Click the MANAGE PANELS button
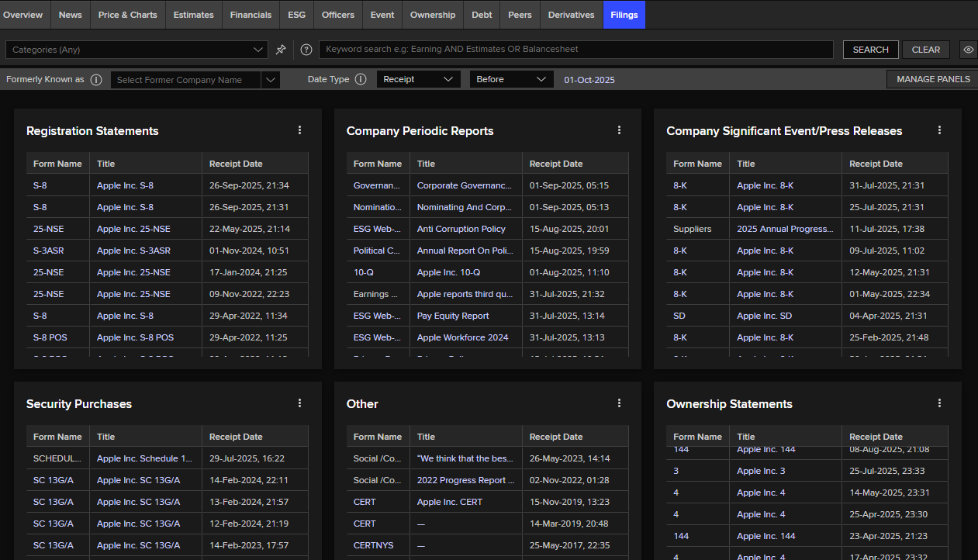 pos(932,79)
